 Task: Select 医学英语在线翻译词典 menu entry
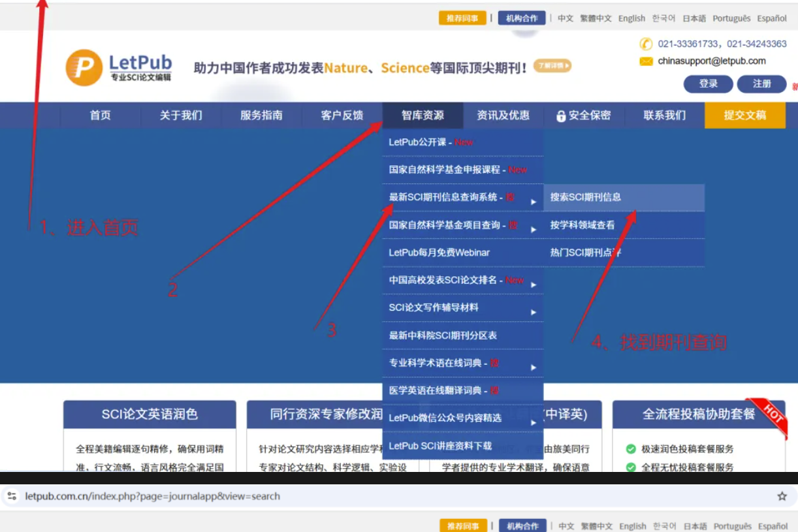tap(463, 390)
